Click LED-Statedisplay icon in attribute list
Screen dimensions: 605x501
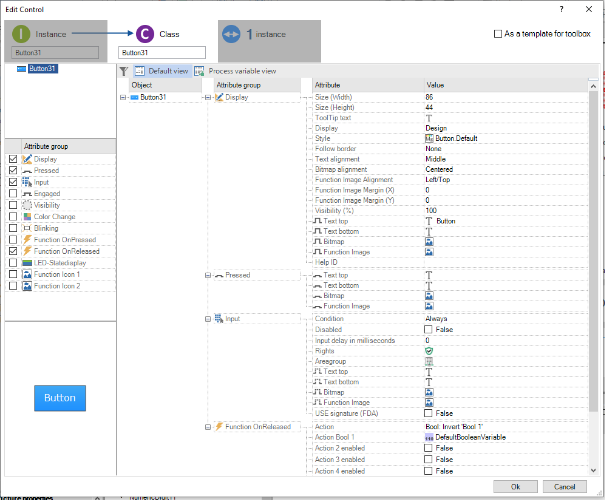pos(27,263)
